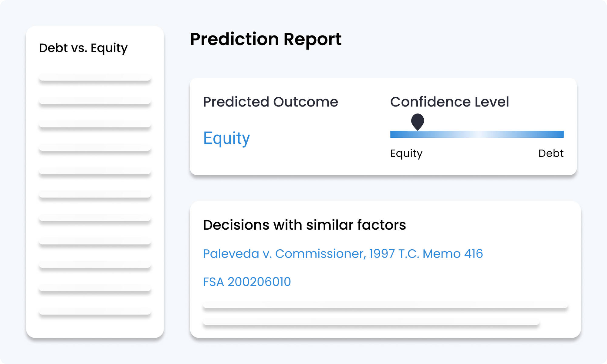Click the Prediction Report heading
Screen dimensions: 607x364
[x=266, y=39]
